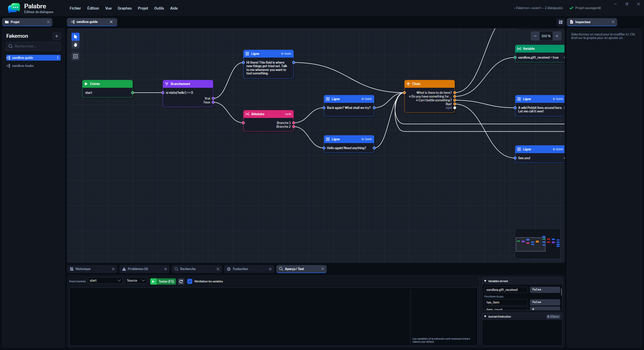Close the Aperçu / Test tab
The image size is (644, 350).
pyautogui.click(x=323, y=269)
